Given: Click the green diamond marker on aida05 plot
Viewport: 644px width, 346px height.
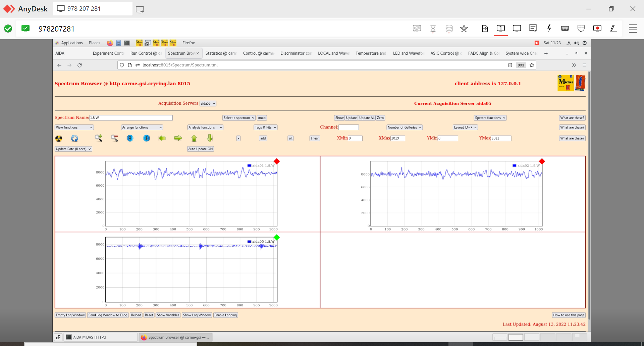Looking at the screenshot, I should pos(277,238).
